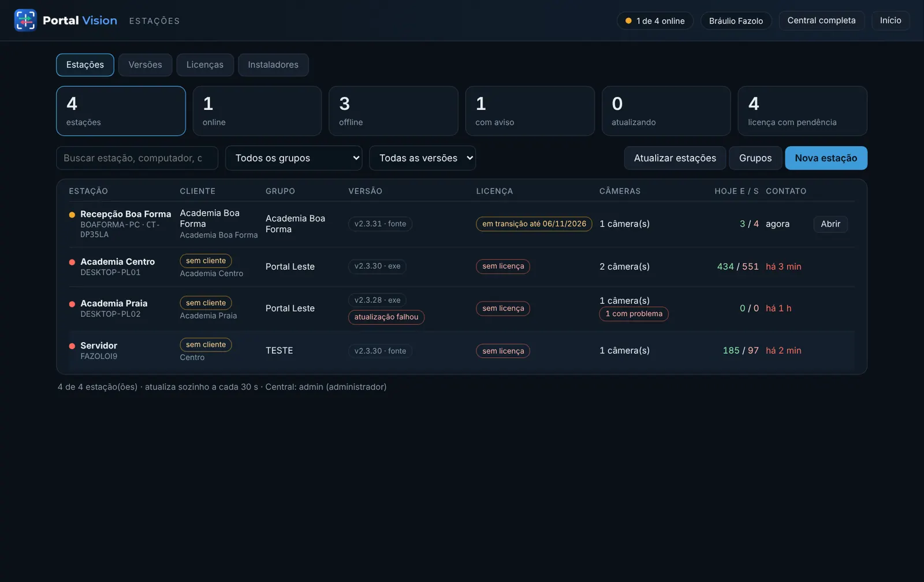Click the Bráulio Fazolo user pill

[736, 21]
